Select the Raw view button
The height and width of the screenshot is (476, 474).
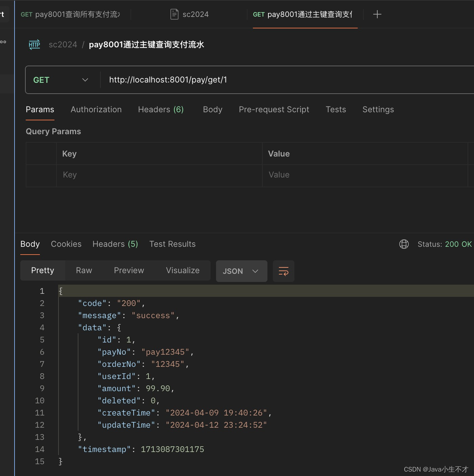tap(84, 270)
